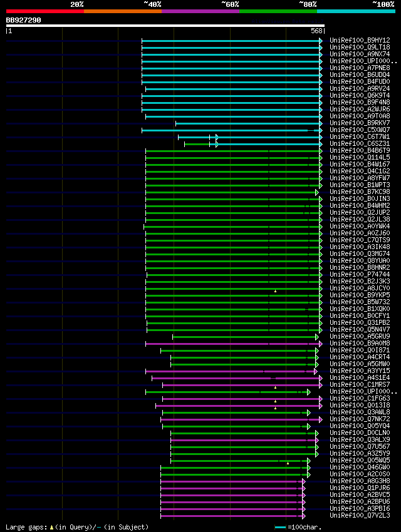Click UniRef100_A4CRT4 label

coord(360,357)
